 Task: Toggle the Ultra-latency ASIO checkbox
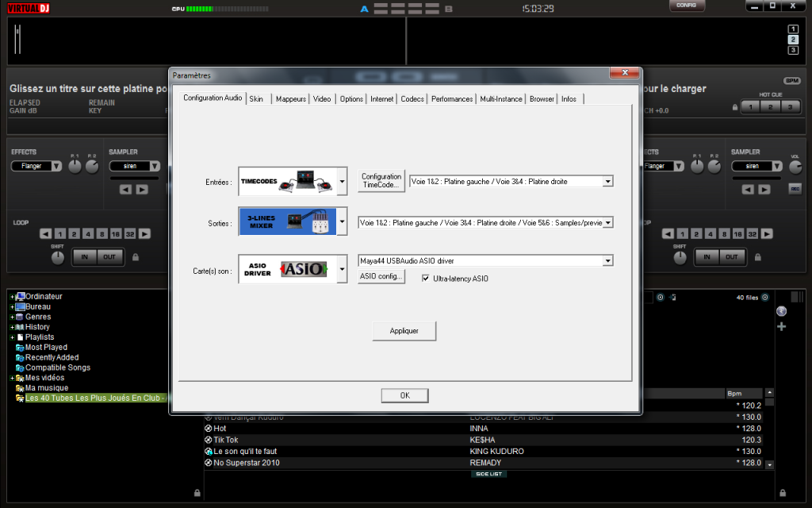(426, 279)
